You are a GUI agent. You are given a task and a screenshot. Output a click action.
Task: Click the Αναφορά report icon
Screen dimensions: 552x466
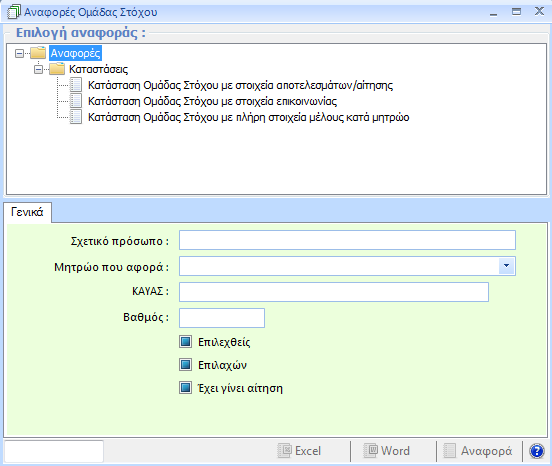coord(450,450)
